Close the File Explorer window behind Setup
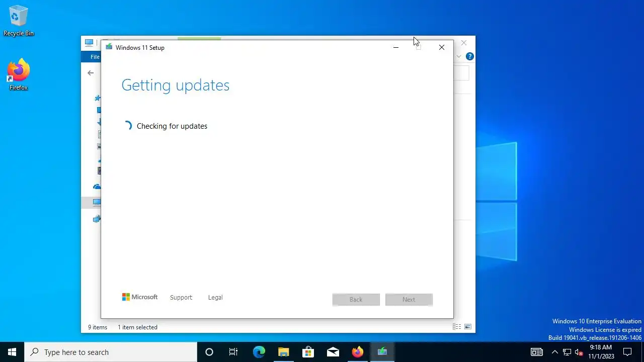The width and height of the screenshot is (644, 362). tap(464, 43)
